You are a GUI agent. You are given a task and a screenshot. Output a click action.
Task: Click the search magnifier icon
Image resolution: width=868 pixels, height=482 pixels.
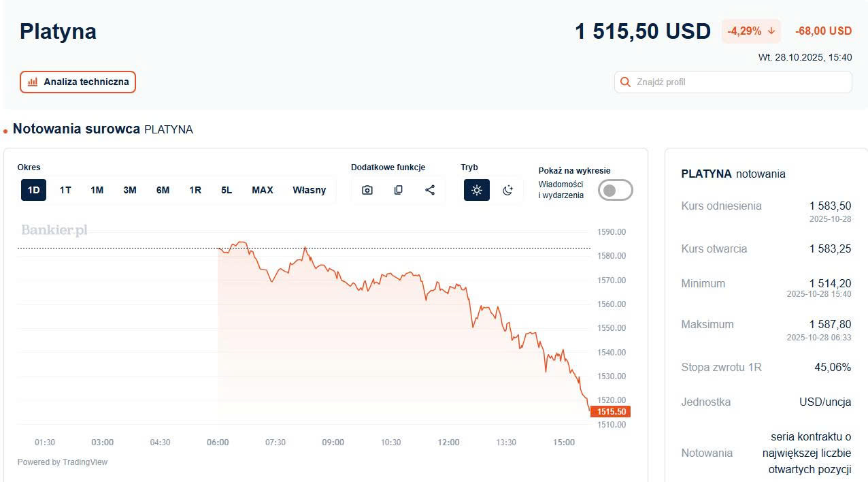(x=625, y=82)
